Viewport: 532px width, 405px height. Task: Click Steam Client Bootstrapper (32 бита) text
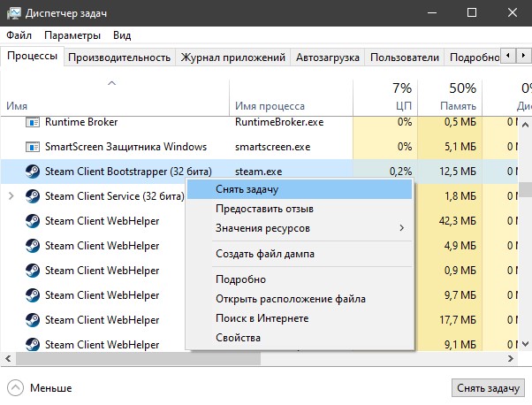click(x=128, y=172)
